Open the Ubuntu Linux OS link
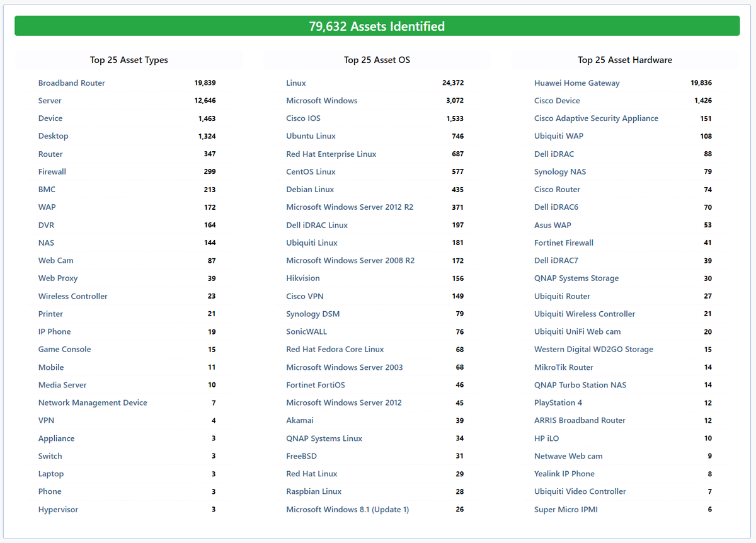 [311, 136]
